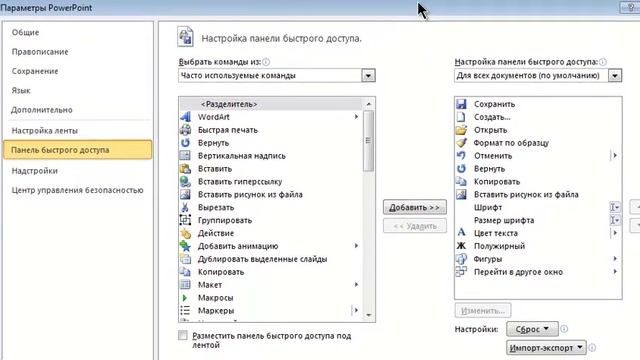Click the Action icon beside 'Действие'
640x360 pixels.
[185, 233]
